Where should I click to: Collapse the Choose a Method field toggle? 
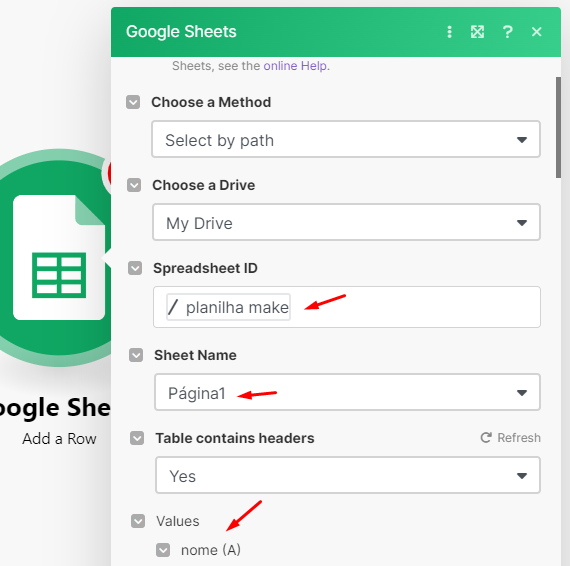(x=133, y=102)
